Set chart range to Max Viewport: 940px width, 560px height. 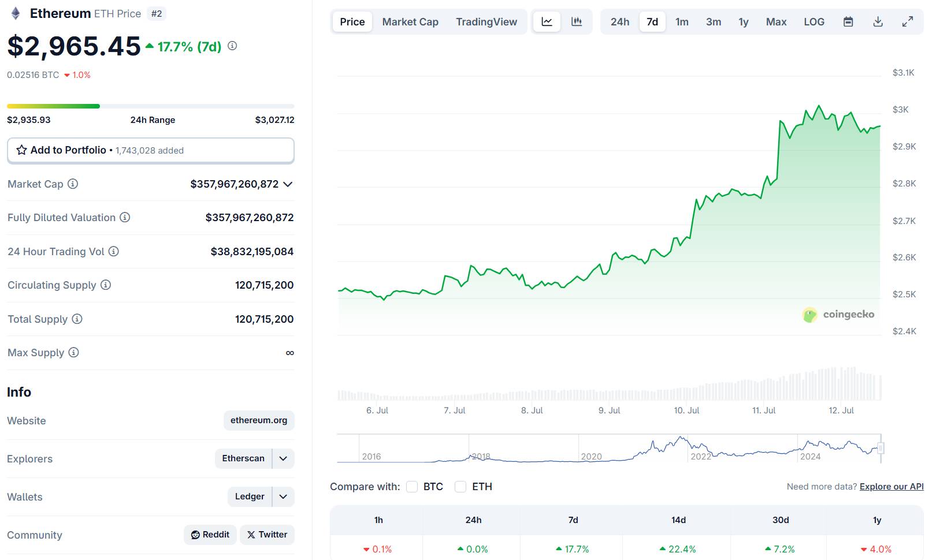point(776,22)
